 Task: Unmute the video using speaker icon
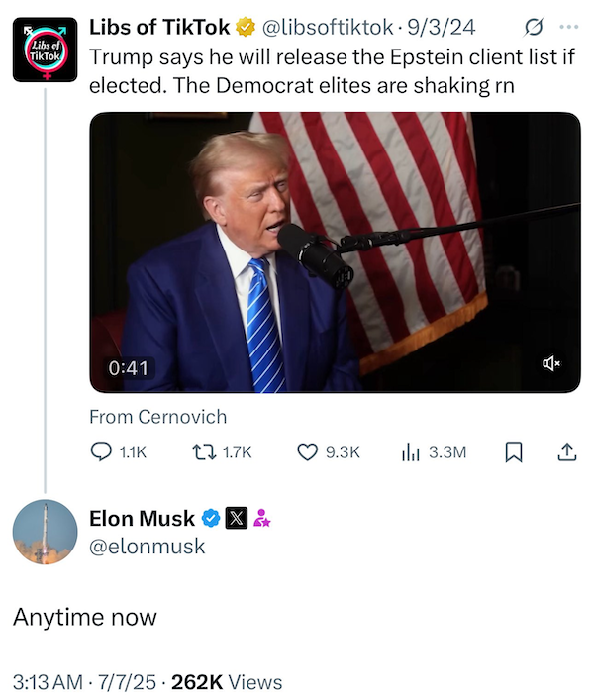551,363
